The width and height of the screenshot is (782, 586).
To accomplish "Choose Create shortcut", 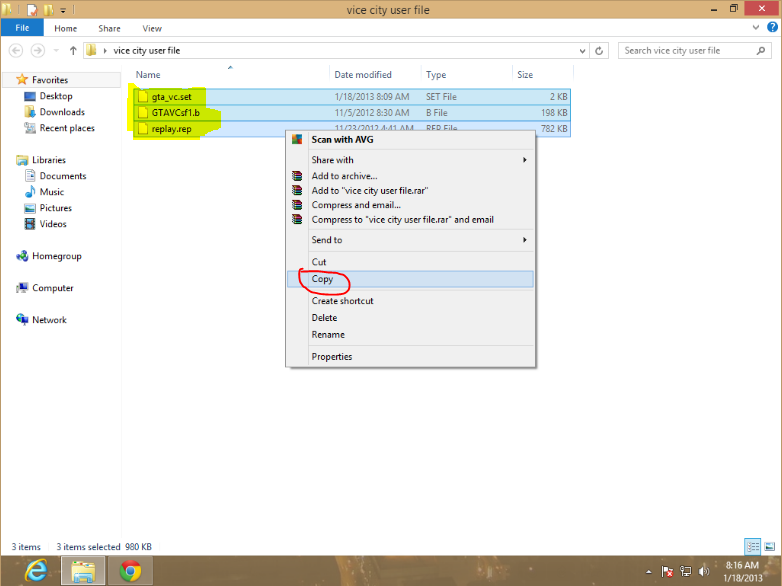I will (410, 301).
